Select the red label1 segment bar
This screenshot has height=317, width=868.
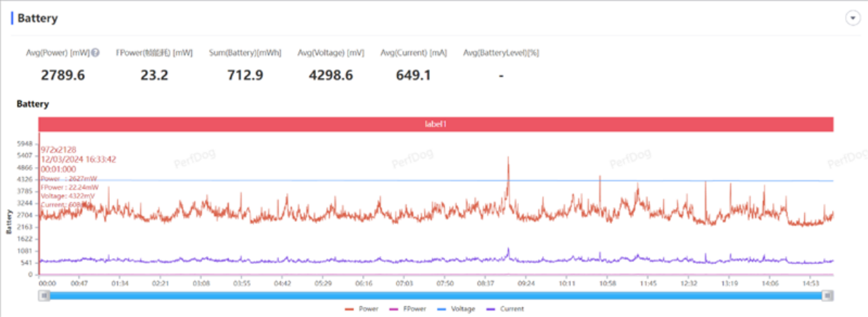point(436,124)
